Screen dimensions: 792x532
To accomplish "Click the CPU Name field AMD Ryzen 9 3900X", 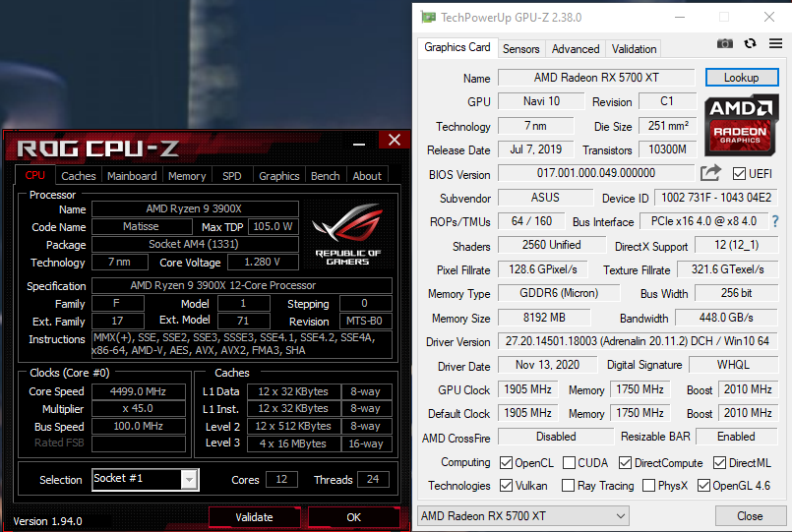I will (x=195, y=208).
